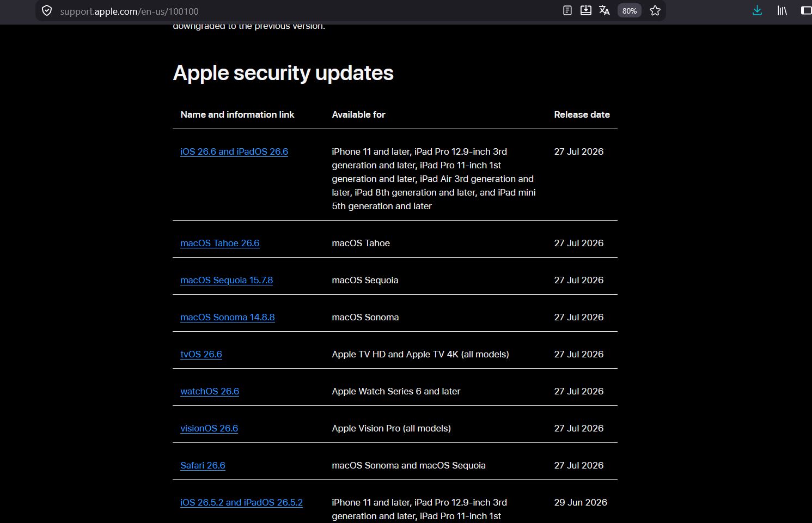The image size is (812, 523).
Task: Click 'macOS Tahoe' in Available for column
Action: [361, 244]
